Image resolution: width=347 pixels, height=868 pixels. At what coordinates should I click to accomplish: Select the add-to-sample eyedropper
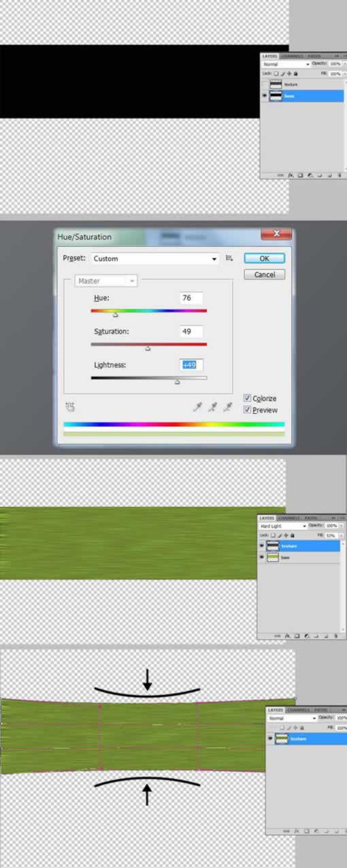click(212, 406)
